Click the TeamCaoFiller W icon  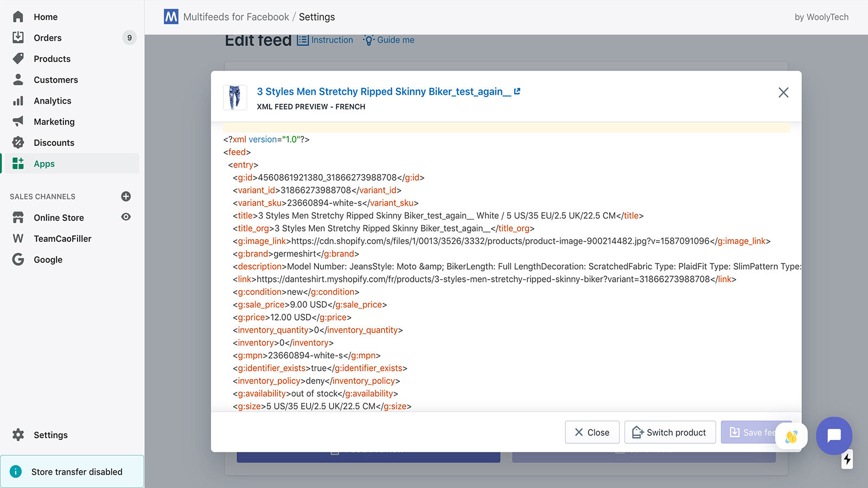18,239
